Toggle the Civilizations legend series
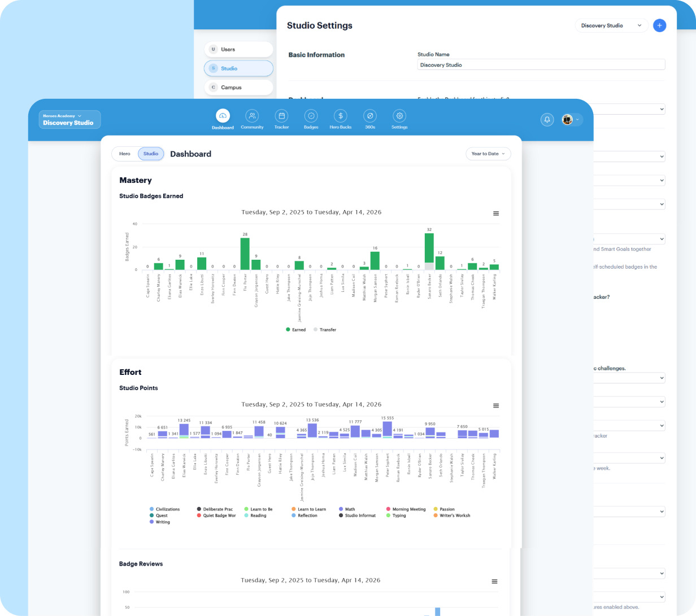The image size is (696, 616). tap(164, 509)
